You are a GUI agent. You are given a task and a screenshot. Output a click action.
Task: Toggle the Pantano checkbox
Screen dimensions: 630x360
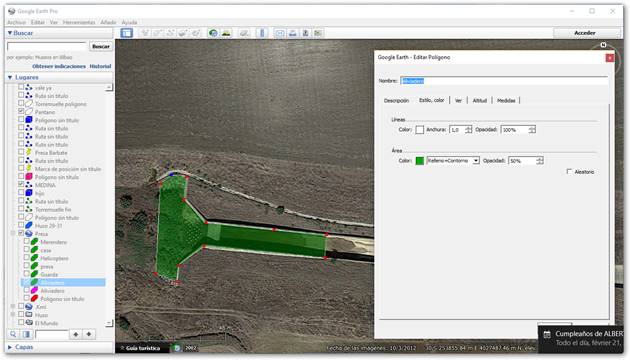coord(21,112)
